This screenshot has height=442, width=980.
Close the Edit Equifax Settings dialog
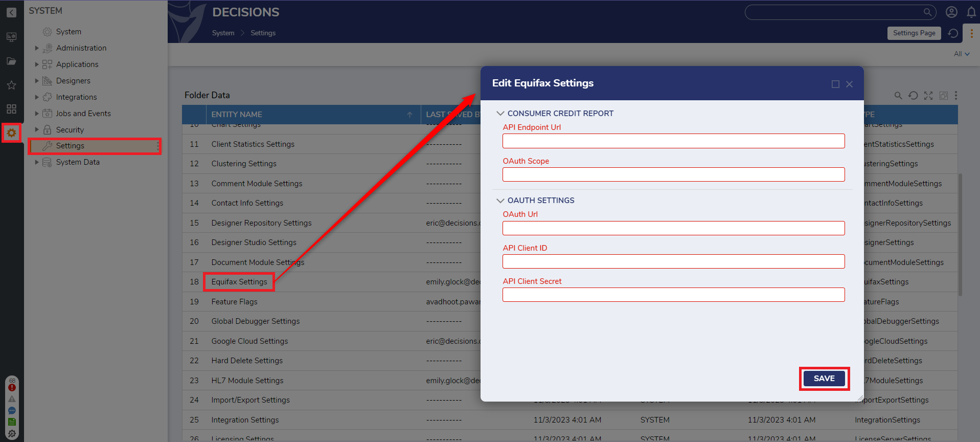[849, 84]
